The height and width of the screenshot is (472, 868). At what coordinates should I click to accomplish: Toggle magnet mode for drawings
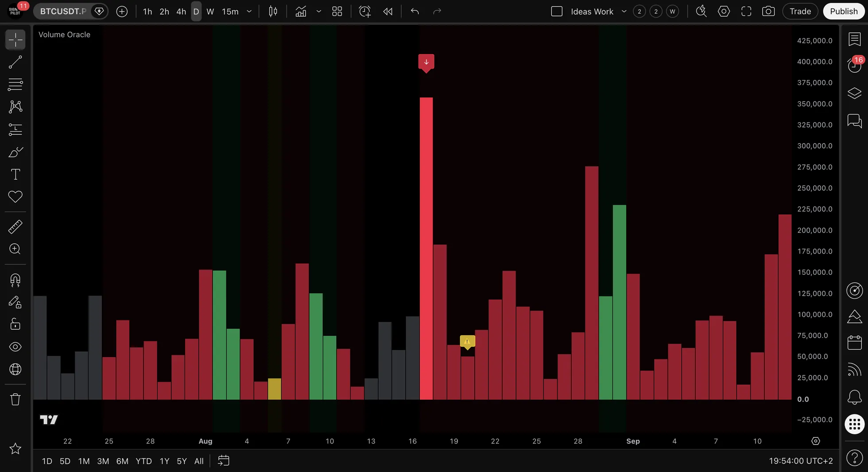[x=15, y=280]
